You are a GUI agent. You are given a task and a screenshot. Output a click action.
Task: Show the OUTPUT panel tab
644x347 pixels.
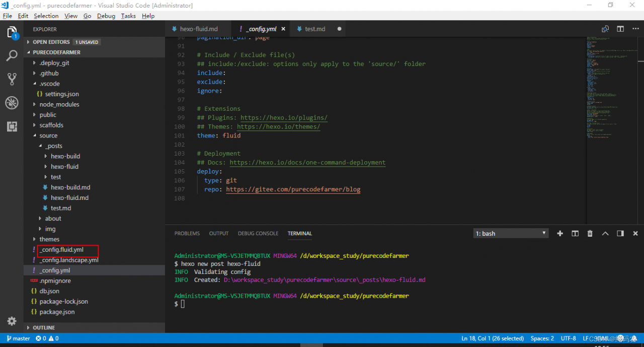(x=219, y=233)
